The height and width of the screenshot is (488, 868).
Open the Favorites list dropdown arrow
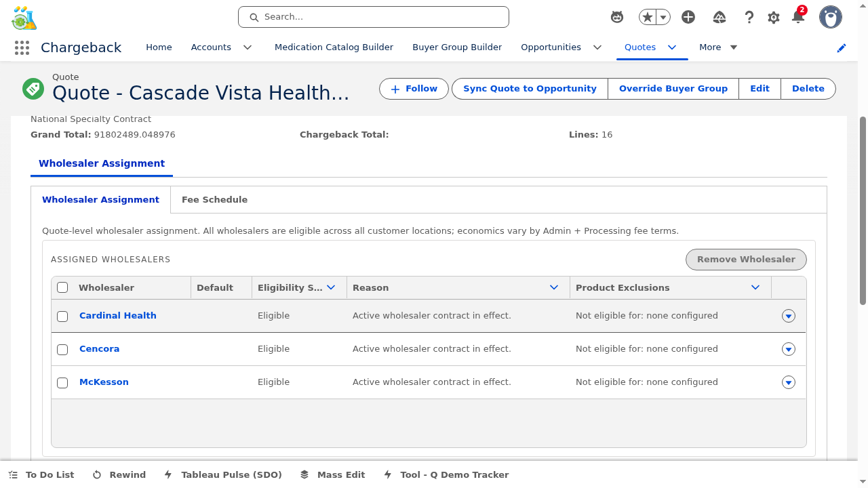click(663, 17)
